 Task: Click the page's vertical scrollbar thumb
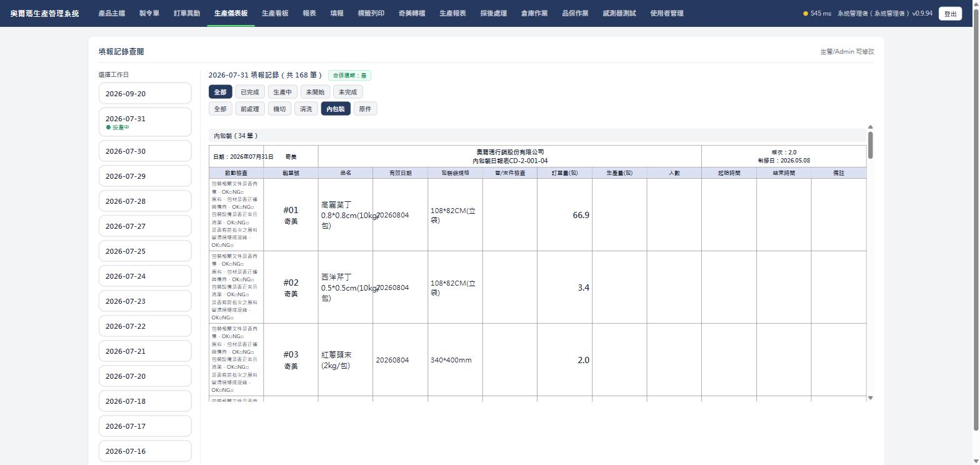click(x=976, y=219)
